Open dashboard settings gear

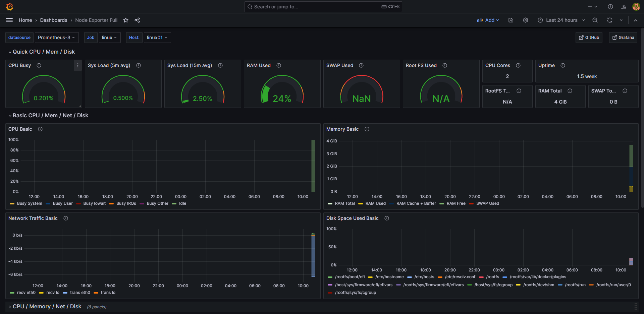click(526, 20)
